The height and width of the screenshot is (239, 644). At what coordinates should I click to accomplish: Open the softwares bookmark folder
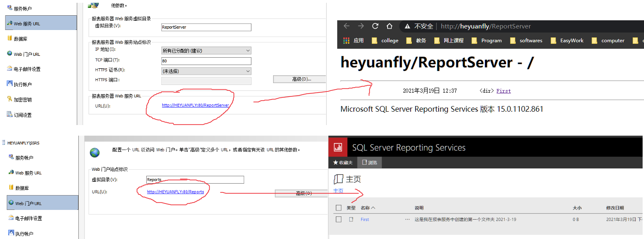[526, 41]
